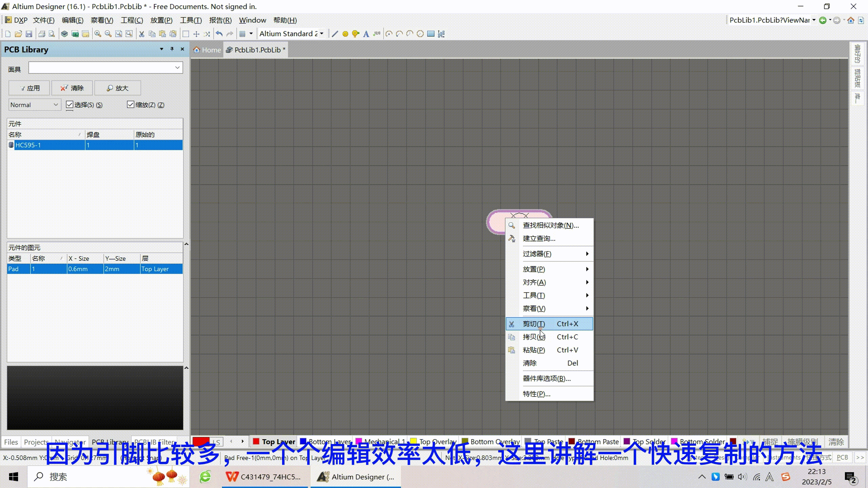Open the 放置(P) menu bar item
Image resolution: width=868 pixels, height=488 pixels.
pyautogui.click(x=161, y=20)
